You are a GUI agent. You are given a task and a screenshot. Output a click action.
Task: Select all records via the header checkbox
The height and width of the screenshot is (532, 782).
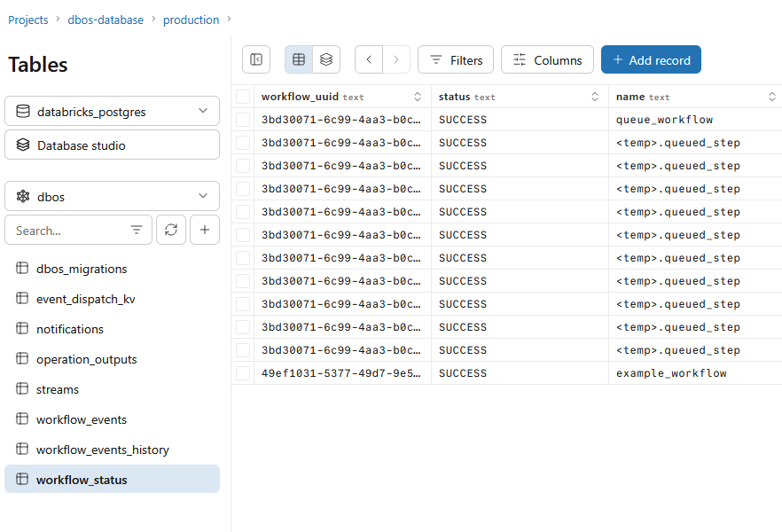pyautogui.click(x=243, y=97)
